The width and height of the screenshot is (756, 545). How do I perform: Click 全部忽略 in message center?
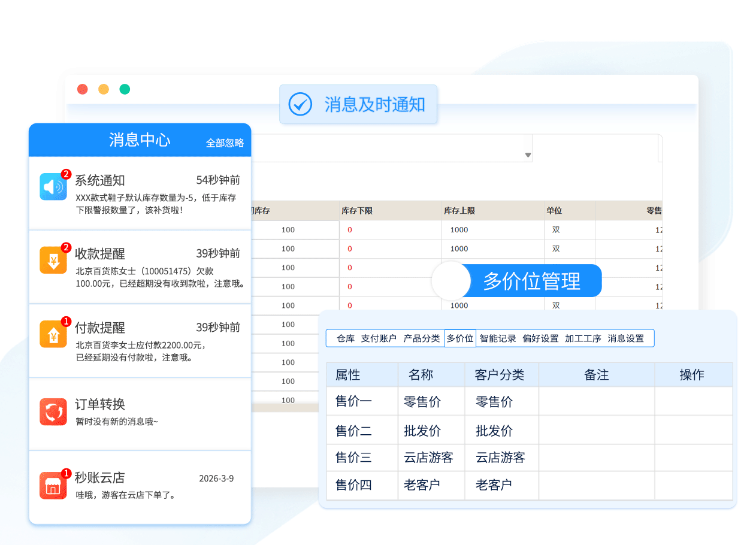click(x=225, y=143)
